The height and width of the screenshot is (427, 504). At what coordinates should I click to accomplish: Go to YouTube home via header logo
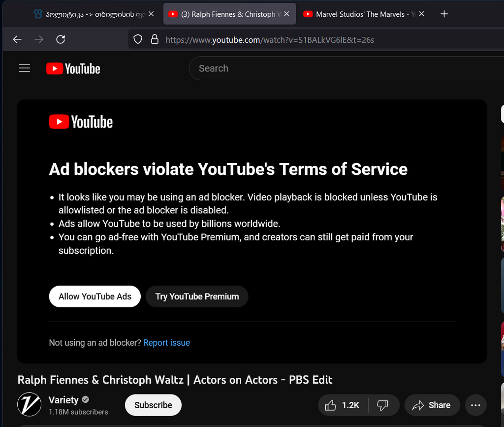[x=73, y=68]
